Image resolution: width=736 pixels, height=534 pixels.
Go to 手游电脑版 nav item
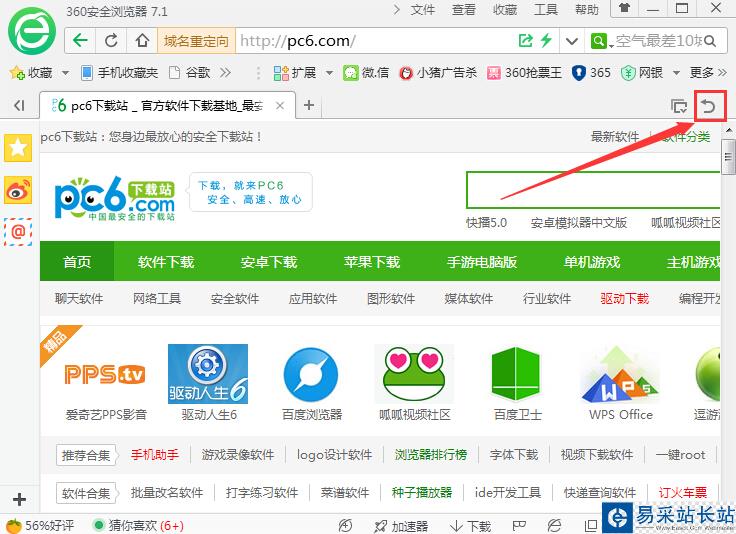[x=482, y=261]
